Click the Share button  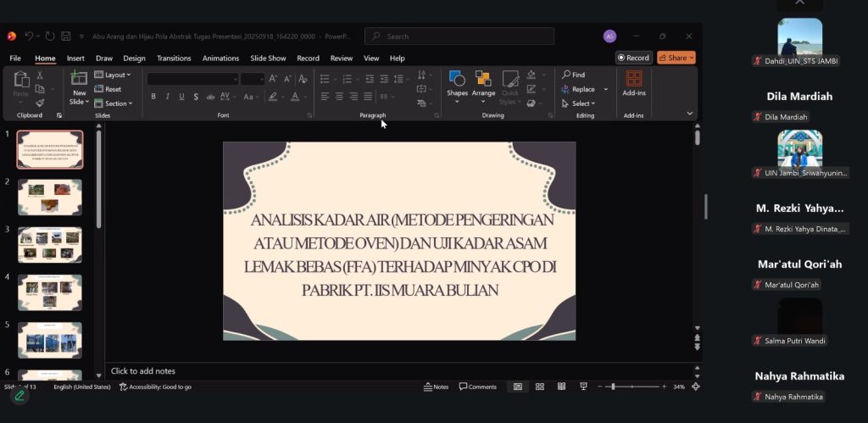[x=676, y=58]
